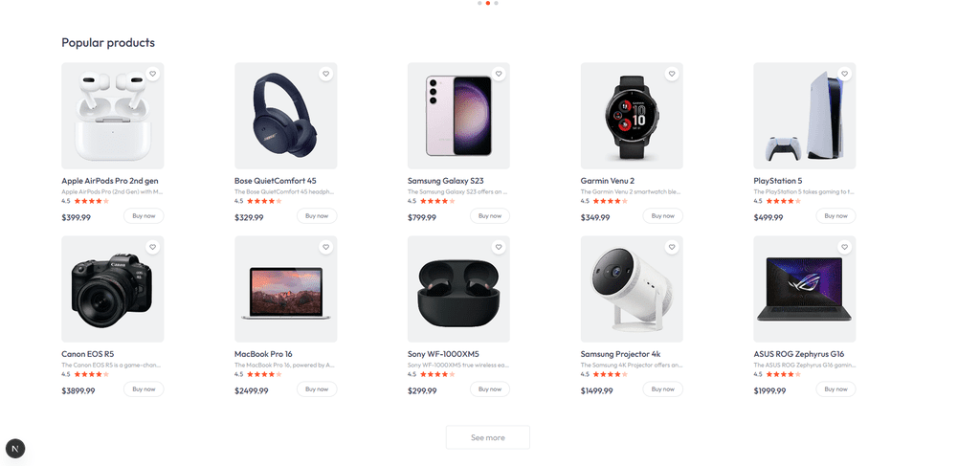Click the heart on ASUS ROG Zephyrus G16
The height and width of the screenshot is (466, 980).
point(845,248)
